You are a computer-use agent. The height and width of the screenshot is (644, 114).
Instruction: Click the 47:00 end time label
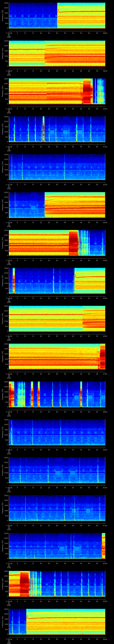pos(105,374)
